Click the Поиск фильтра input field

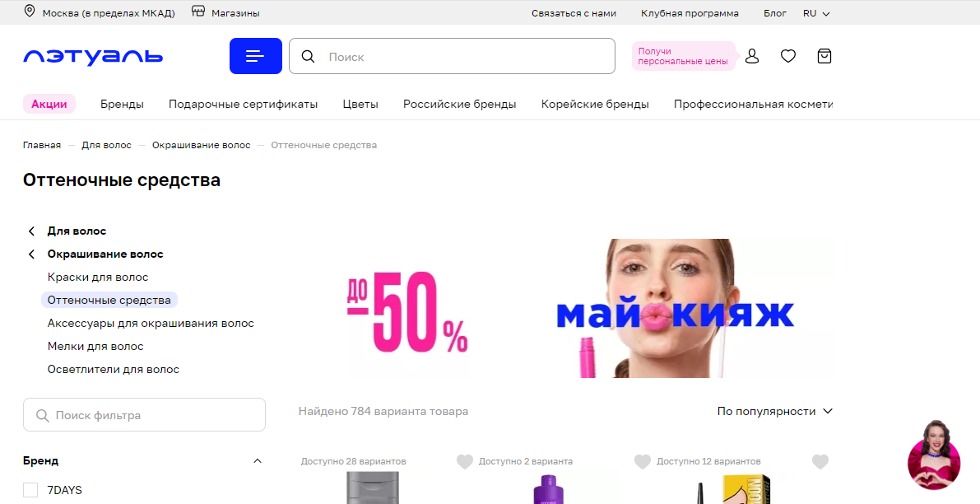pos(144,415)
